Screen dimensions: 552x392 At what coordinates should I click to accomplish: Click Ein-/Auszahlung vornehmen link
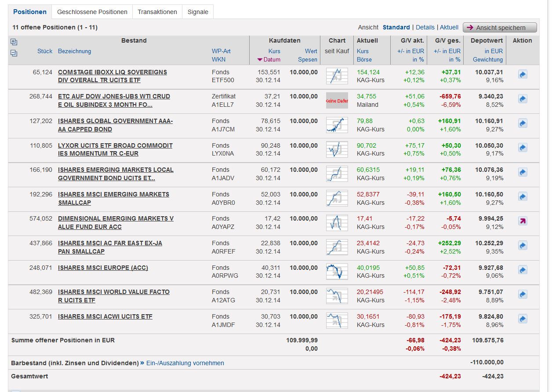click(185, 363)
